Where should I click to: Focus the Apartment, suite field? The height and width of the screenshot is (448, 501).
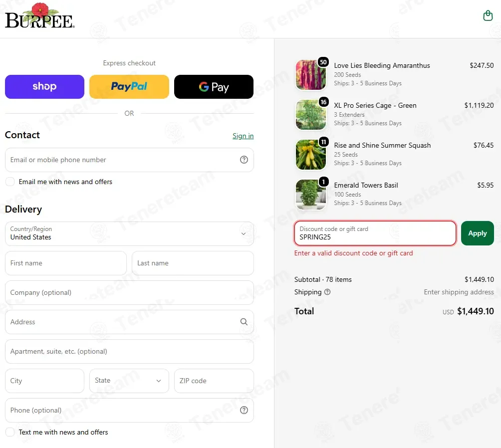129,351
